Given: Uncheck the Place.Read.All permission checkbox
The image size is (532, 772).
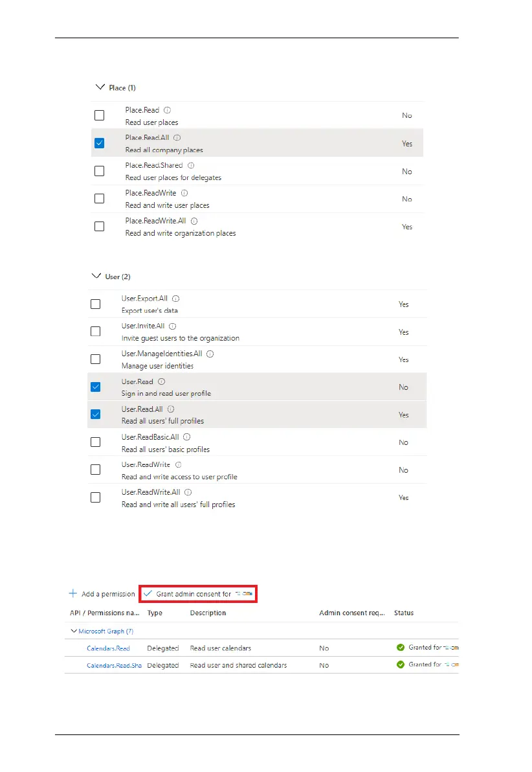Looking at the screenshot, I should [99, 143].
